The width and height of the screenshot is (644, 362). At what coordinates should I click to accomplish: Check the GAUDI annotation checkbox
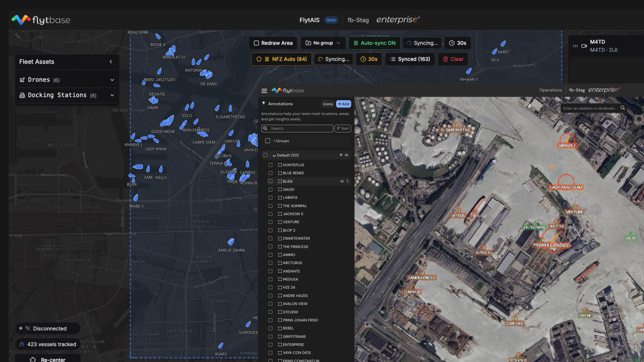click(x=270, y=189)
